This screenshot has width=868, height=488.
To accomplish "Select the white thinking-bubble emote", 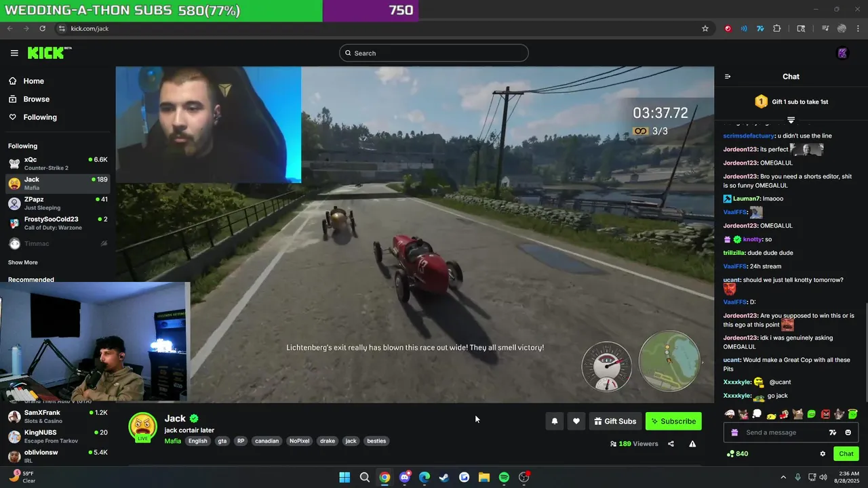I will (x=757, y=414).
